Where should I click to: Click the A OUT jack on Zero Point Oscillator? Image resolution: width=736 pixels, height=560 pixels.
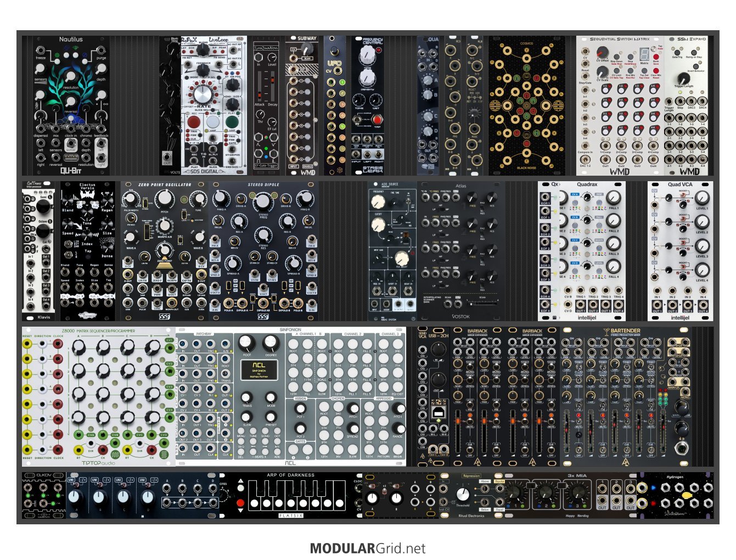128,273
